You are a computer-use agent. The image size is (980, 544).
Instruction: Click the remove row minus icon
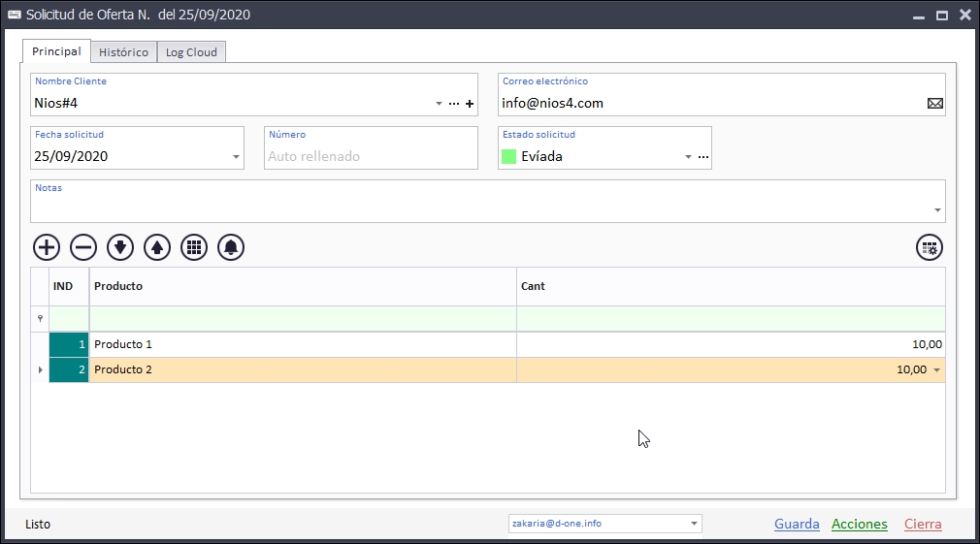pos(83,247)
